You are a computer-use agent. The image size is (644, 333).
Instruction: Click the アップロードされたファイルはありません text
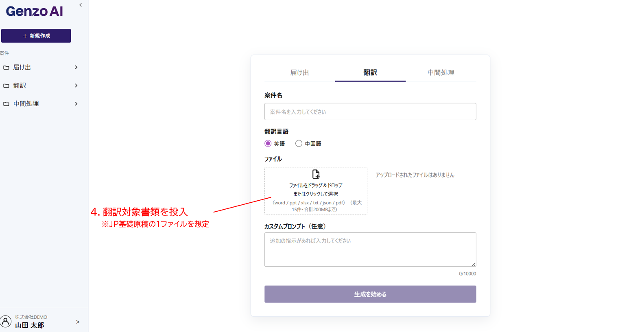(x=415, y=175)
